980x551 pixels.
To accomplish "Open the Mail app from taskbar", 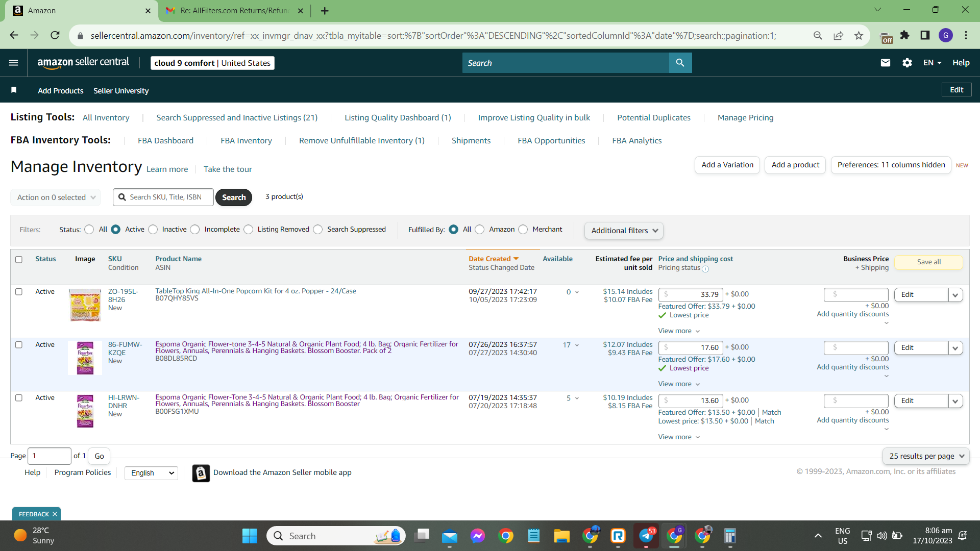I will (x=450, y=536).
